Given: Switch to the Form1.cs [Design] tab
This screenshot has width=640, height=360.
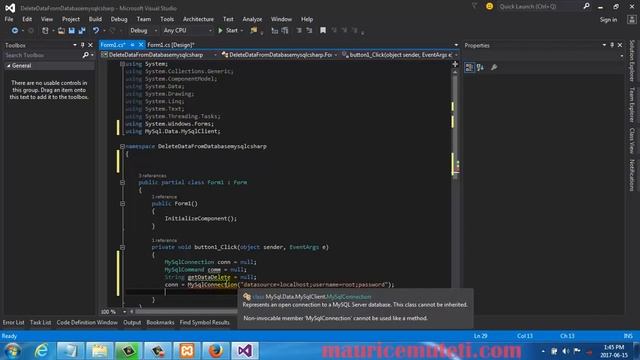Looking at the screenshot, I should (171, 45).
